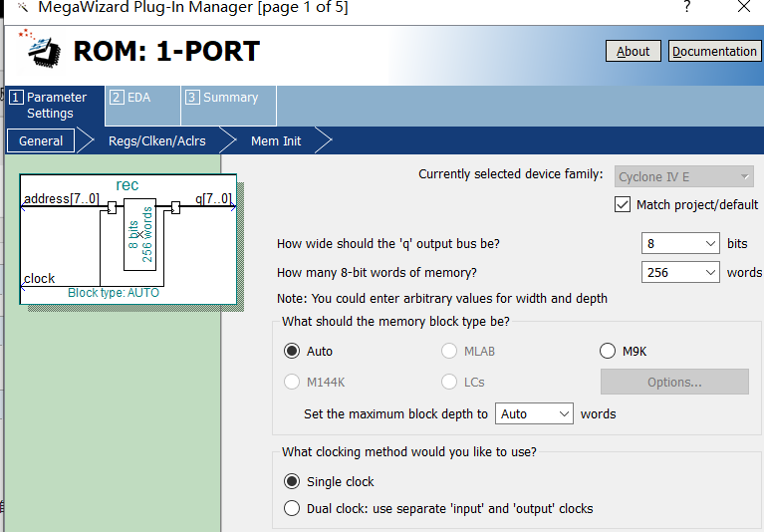Click the Block type: AUTO text

pos(114,293)
